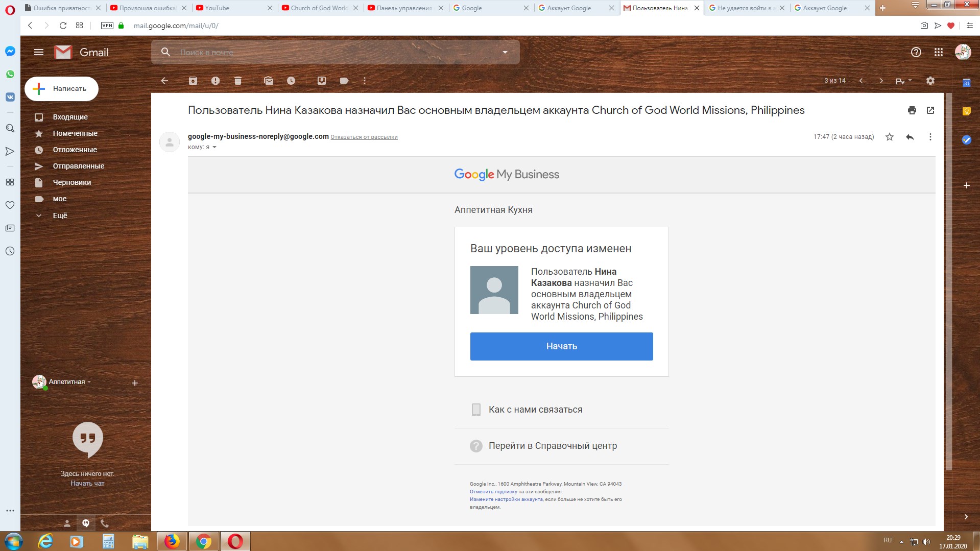Move the email to another folder

(x=322, y=81)
